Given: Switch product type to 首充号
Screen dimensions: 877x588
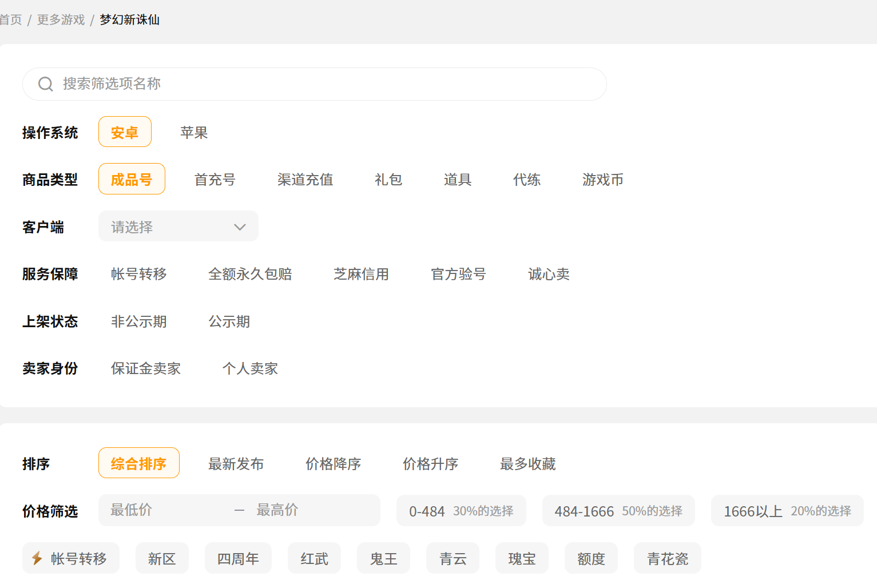Looking at the screenshot, I should pyautogui.click(x=215, y=180).
